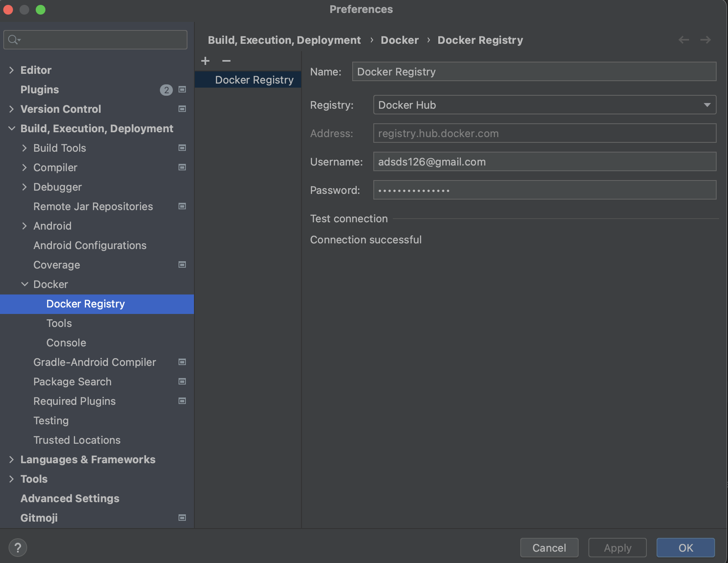Click project-level icon beside Package Search
The image size is (728, 563).
coord(182,382)
